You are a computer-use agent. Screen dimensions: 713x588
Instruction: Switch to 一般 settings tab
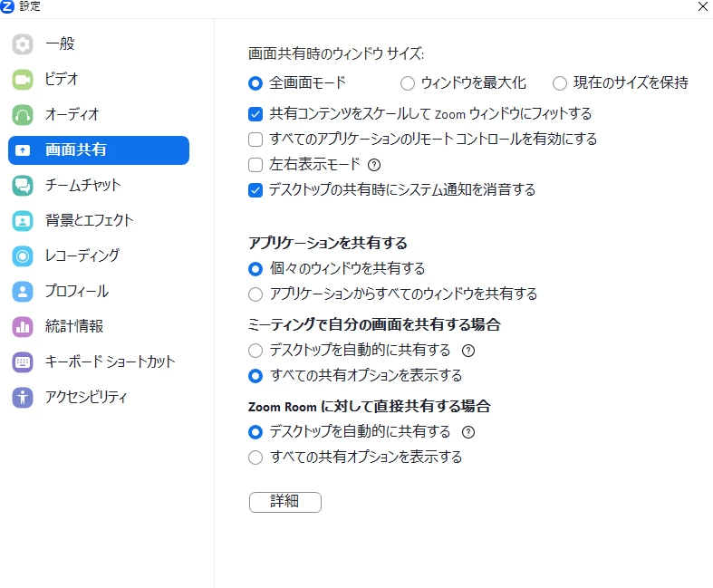(x=99, y=44)
